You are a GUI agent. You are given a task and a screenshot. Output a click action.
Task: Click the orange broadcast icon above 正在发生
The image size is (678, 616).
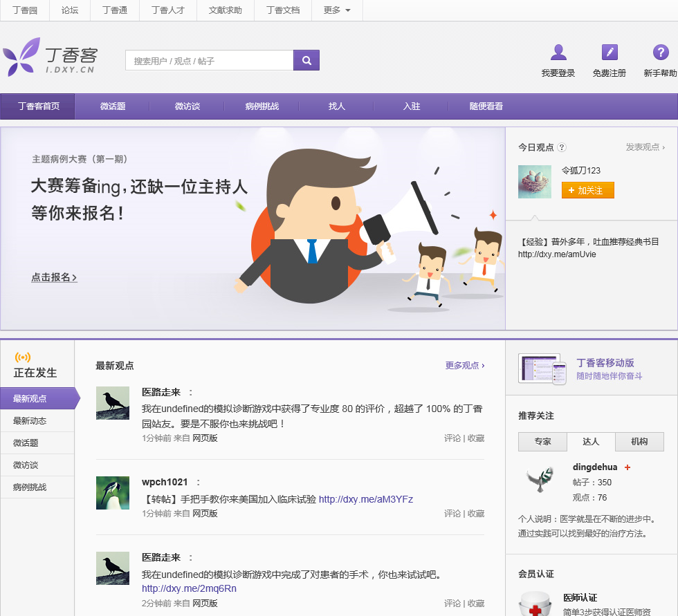tap(22, 357)
